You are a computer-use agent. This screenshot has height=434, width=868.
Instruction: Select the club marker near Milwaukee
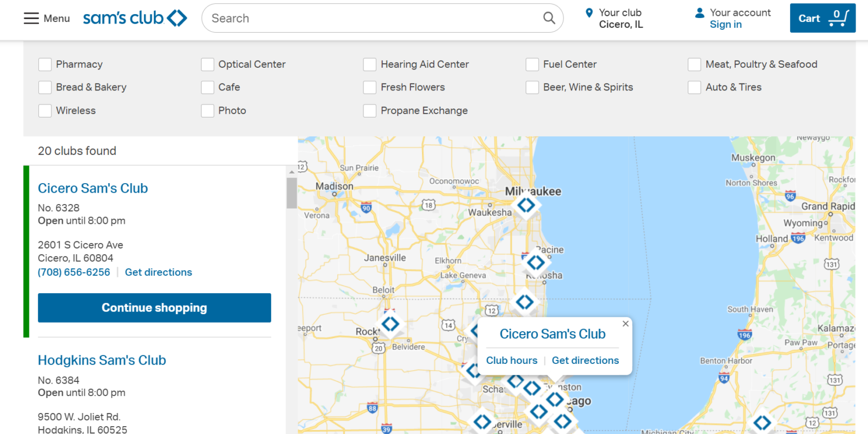pyautogui.click(x=526, y=206)
